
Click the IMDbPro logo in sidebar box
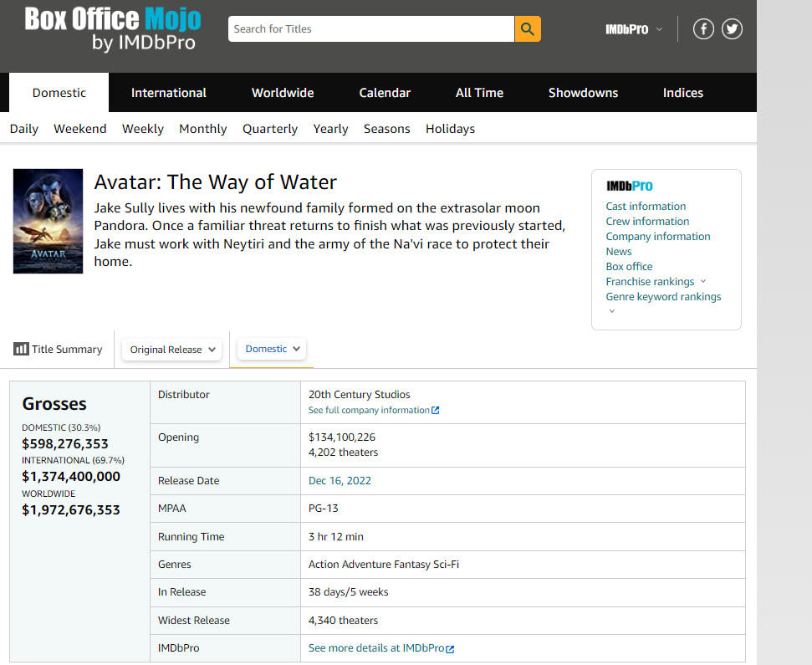(629, 186)
